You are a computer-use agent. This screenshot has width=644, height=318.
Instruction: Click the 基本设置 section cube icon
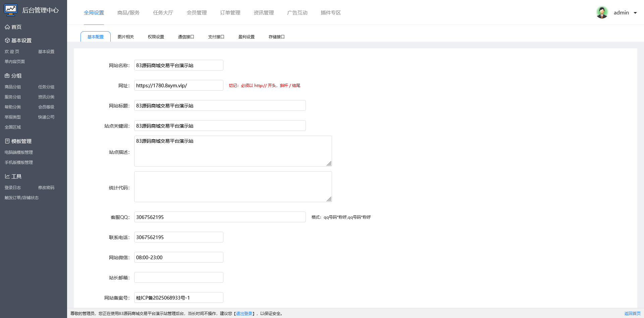[7, 40]
